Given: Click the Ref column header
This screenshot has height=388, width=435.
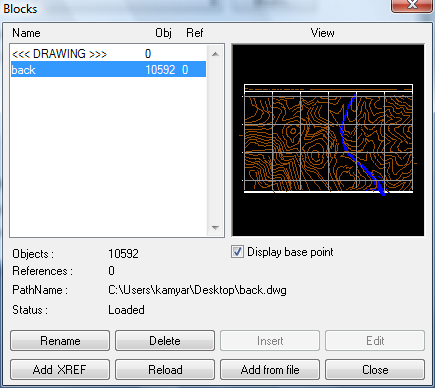Looking at the screenshot, I should click(x=195, y=33).
